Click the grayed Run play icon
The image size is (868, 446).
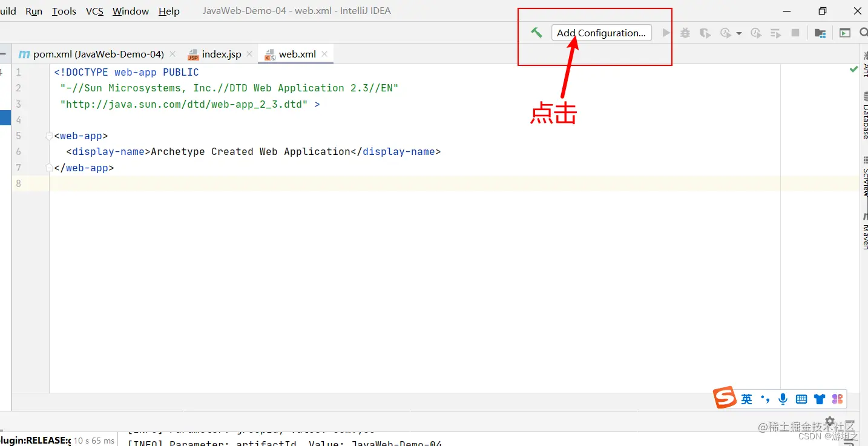point(666,33)
